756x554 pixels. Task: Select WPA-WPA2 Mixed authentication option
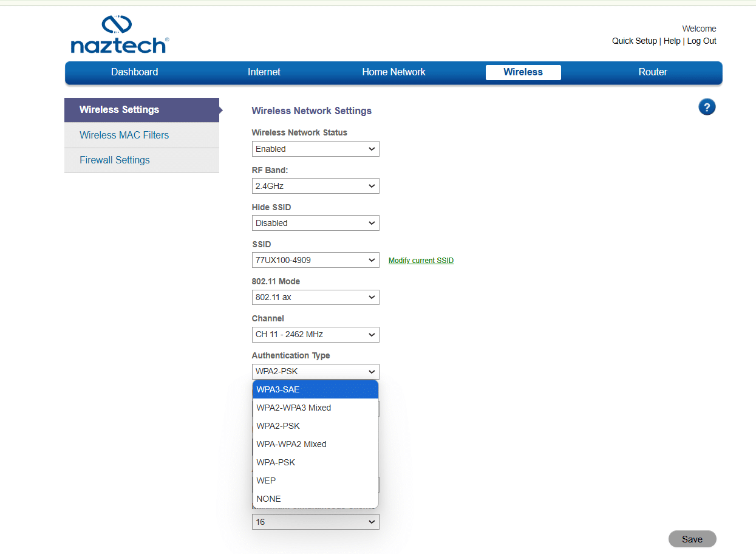315,444
